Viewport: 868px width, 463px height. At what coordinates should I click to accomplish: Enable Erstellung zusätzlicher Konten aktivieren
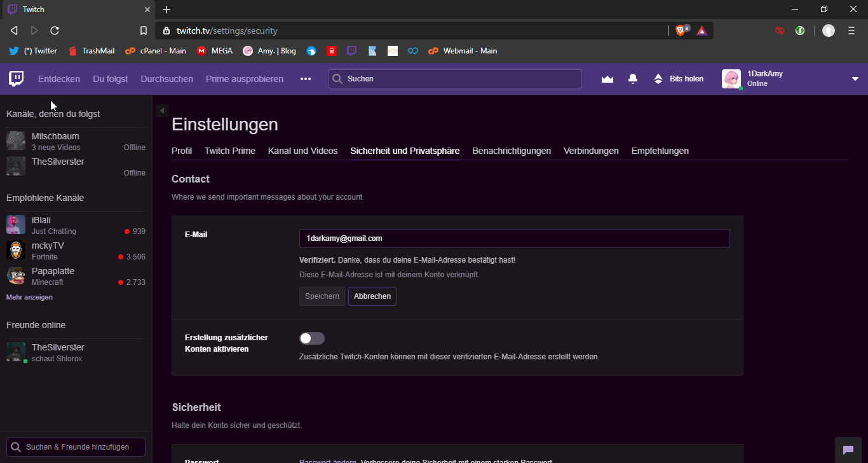coord(312,338)
